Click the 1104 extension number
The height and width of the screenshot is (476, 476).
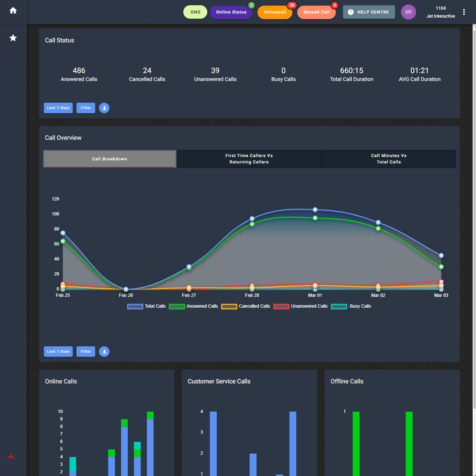point(441,8)
